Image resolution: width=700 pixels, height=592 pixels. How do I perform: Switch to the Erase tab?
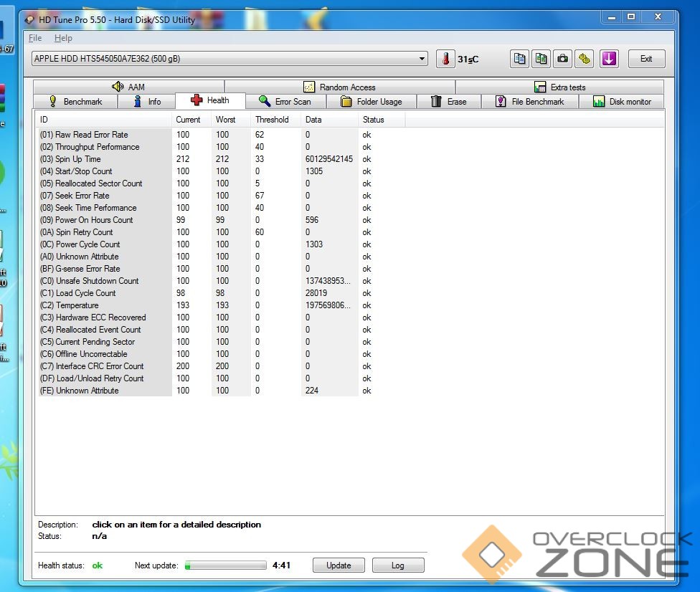click(x=449, y=101)
